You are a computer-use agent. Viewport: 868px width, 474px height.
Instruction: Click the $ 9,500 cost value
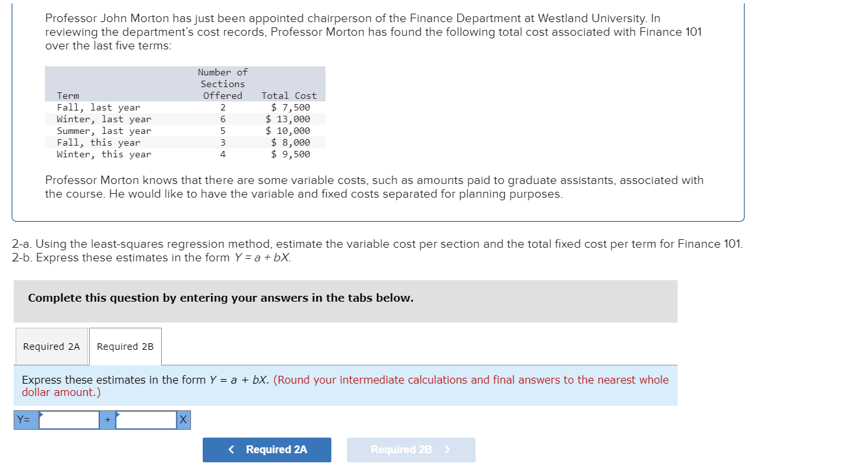click(x=290, y=154)
